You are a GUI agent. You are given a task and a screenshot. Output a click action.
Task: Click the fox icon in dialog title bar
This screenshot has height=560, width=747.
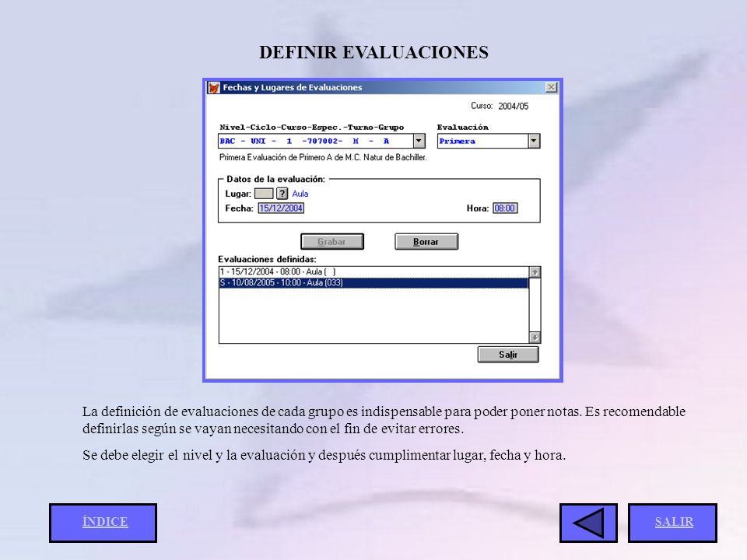coord(214,88)
